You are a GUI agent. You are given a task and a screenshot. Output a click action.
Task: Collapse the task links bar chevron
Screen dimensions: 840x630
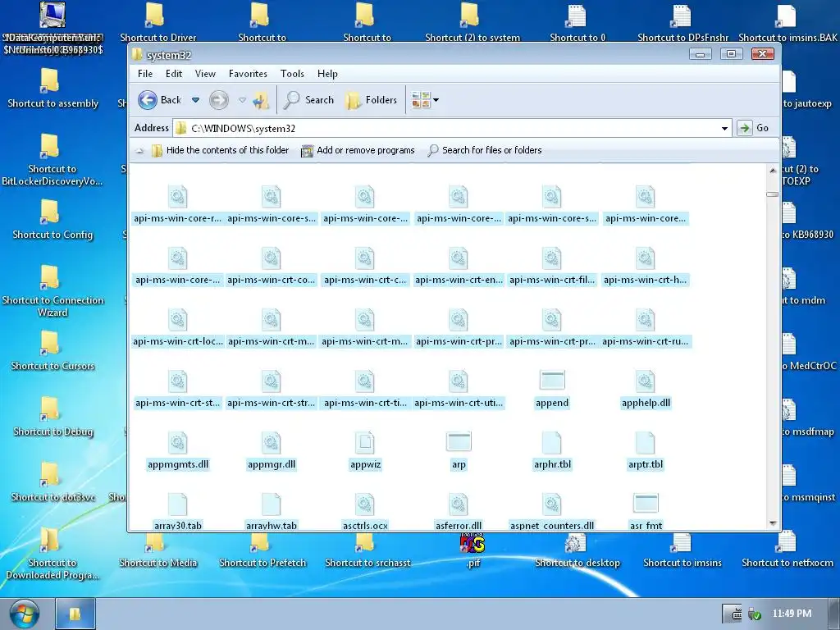139,151
